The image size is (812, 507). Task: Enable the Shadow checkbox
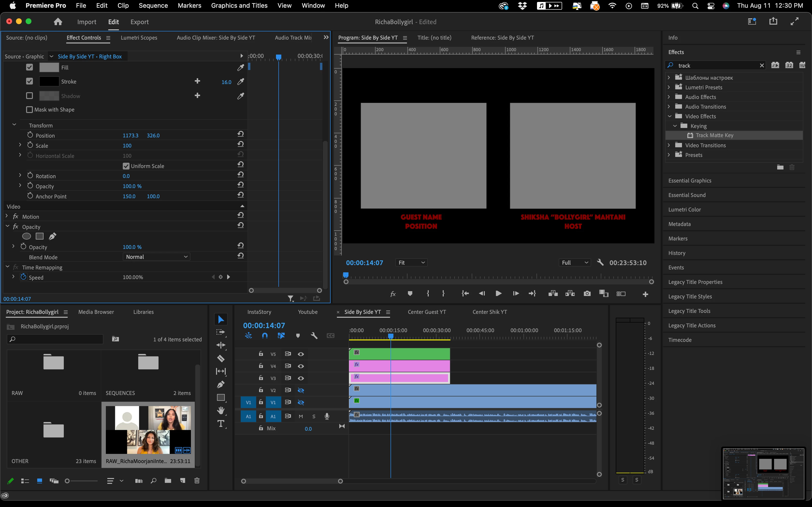pyautogui.click(x=29, y=96)
